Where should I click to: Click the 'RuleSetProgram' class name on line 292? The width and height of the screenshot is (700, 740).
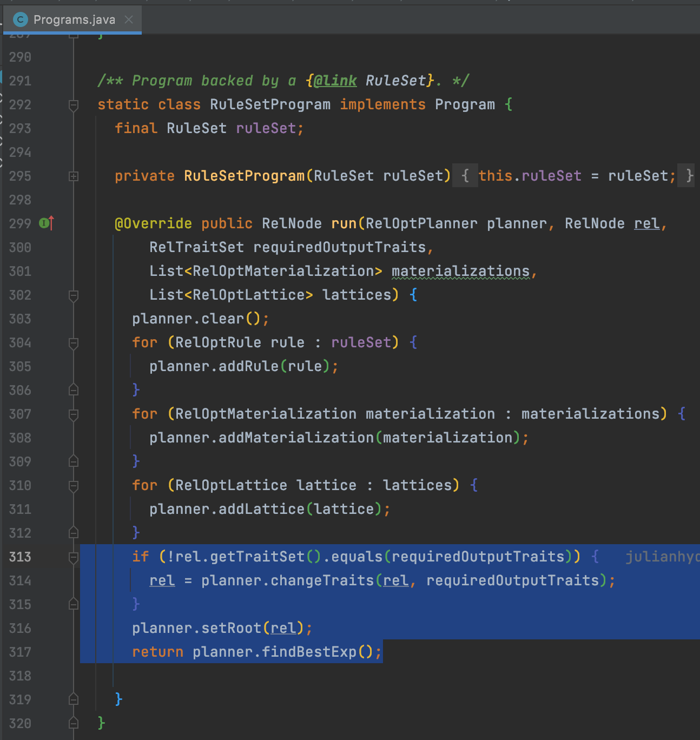click(270, 104)
